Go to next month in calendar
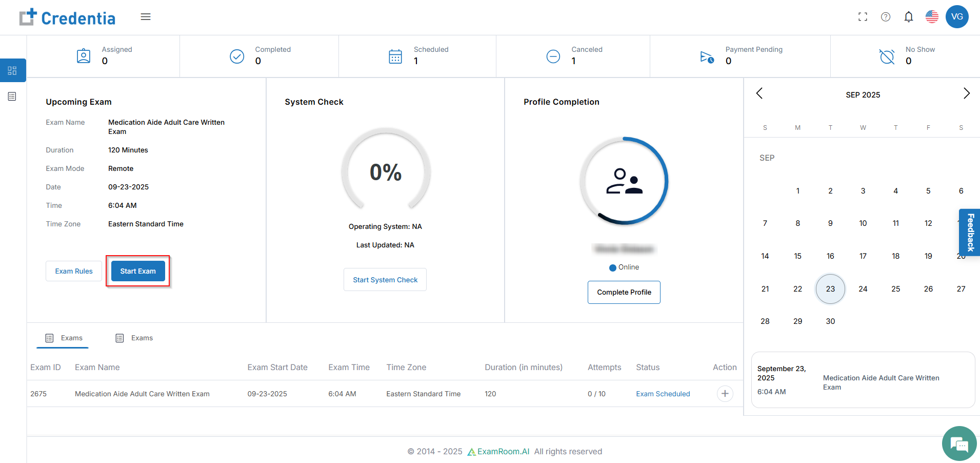The height and width of the screenshot is (463, 980). click(966, 93)
